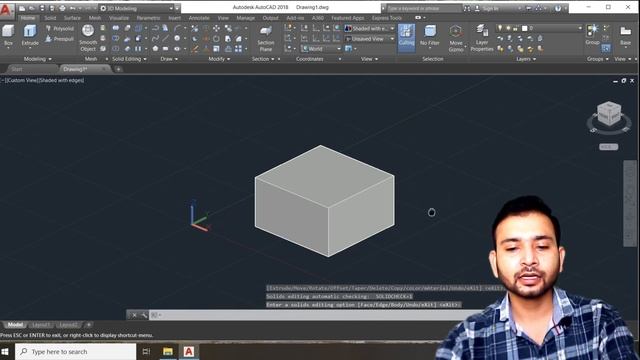Screen dimensions: 640x360
Task: Add a new drawing tab with plus
Action: coord(118,69)
